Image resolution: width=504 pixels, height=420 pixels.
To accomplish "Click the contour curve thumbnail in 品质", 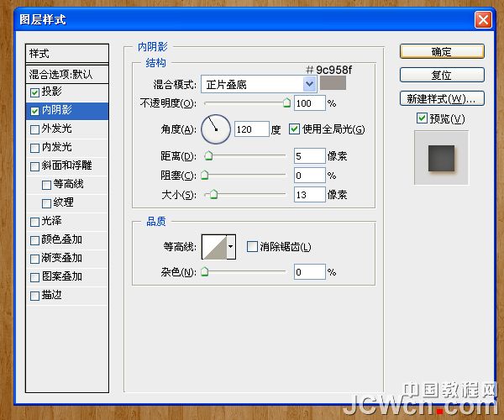I will pos(214,246).
